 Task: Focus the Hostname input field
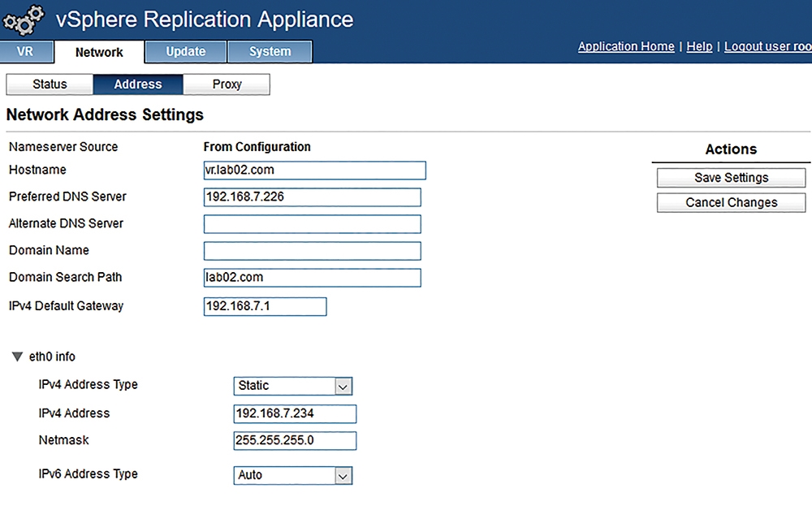coord(315,171)
